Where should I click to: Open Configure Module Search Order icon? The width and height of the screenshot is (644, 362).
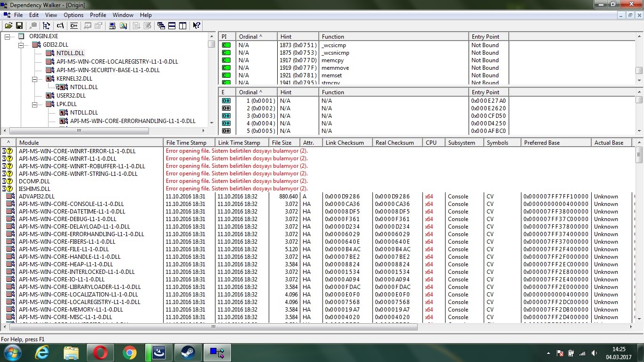[x=123, y=25]
